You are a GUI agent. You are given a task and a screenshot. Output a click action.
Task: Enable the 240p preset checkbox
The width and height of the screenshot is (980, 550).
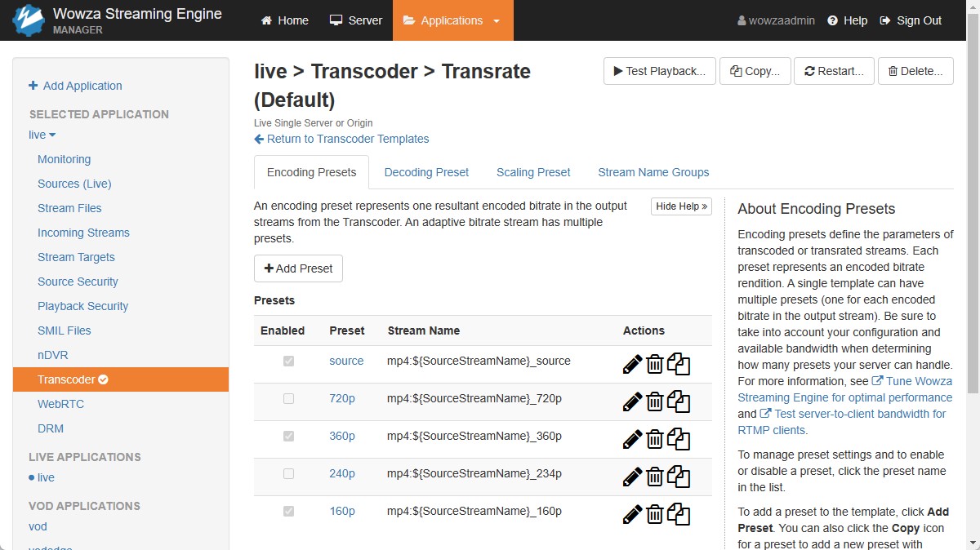click(288, 473)
